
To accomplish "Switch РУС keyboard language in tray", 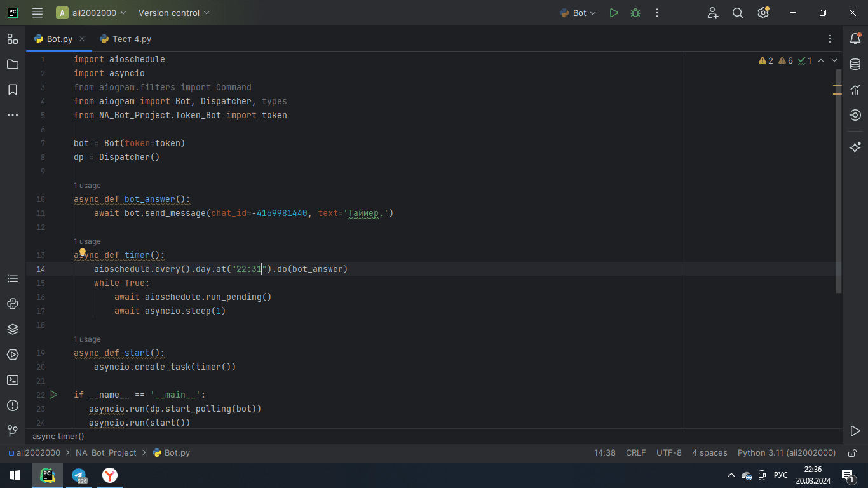I will pyautogui.click(x=781, y=475).
